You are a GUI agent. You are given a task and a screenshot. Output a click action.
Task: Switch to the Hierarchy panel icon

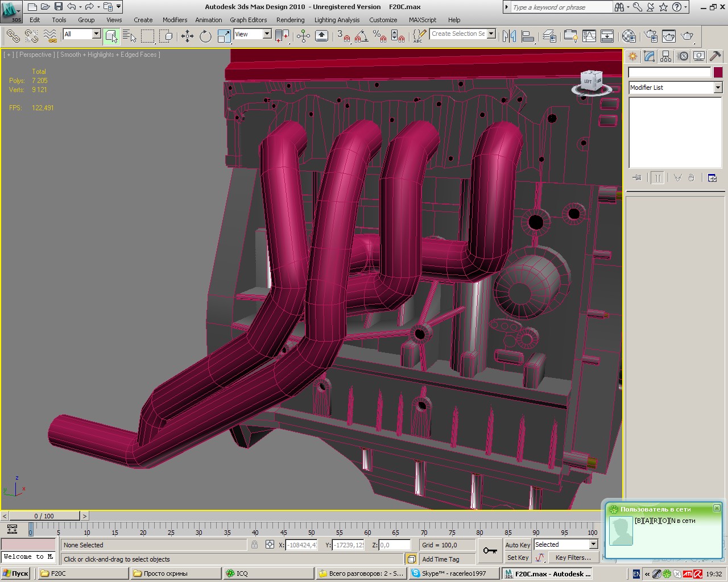point(666,56)
